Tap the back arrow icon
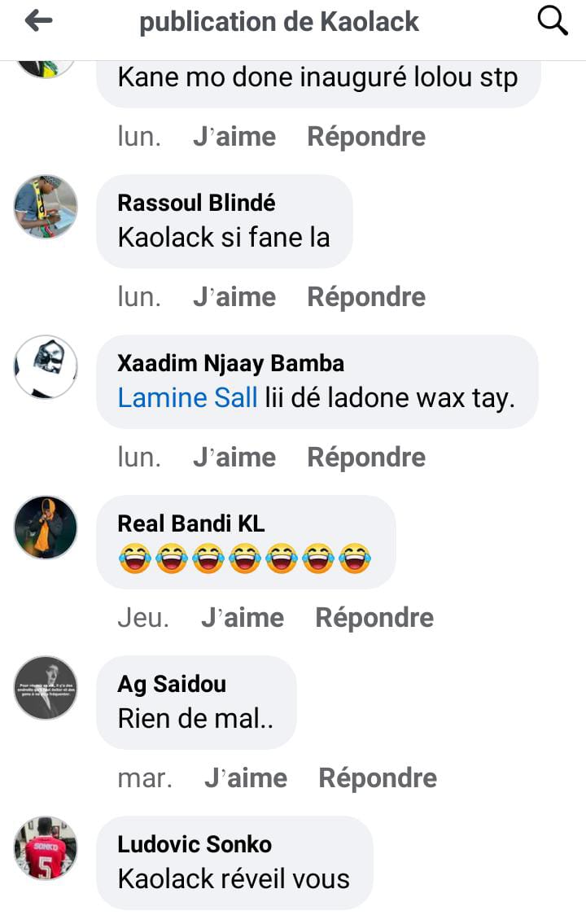 [39, 21]
